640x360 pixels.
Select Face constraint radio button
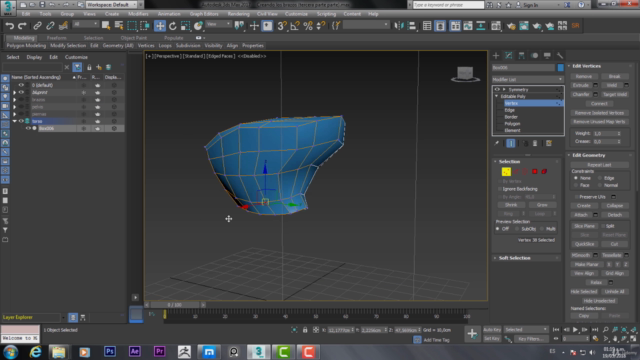pyautogui.click(x=576, y=185)
